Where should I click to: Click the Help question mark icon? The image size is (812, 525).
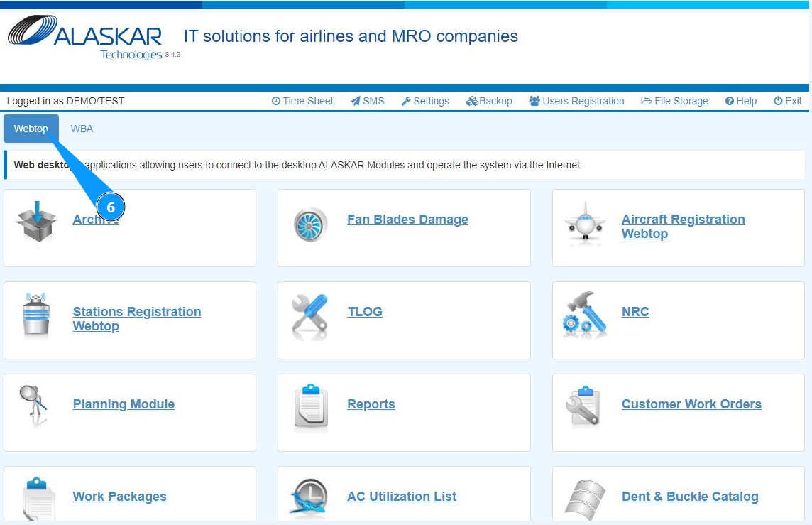click(729, 101)
